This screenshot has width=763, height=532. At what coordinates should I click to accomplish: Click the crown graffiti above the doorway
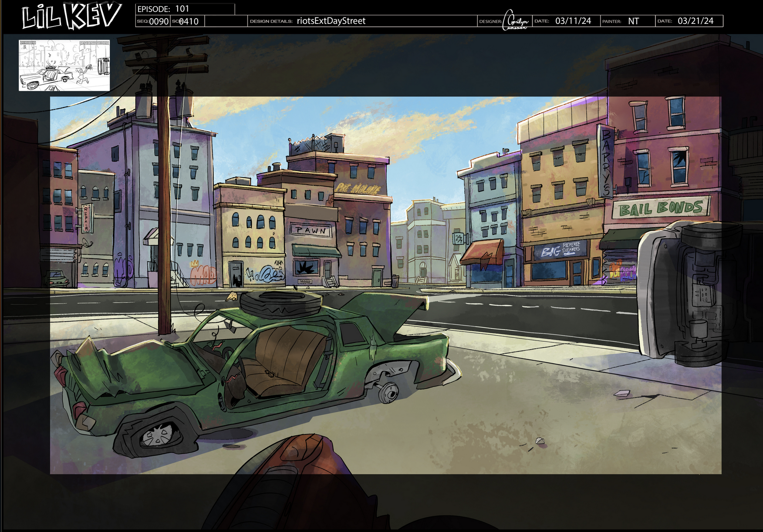click(195, 263)
